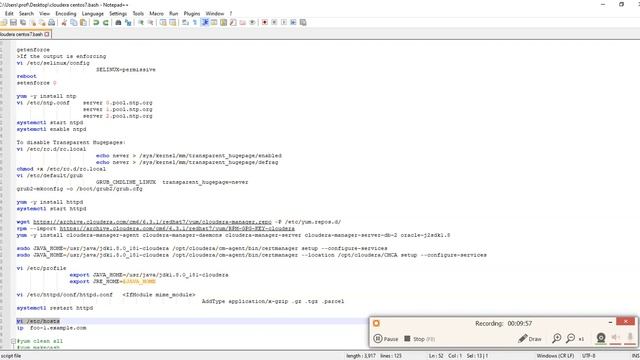
Task: Open the Function List toolbar icon
Action: 233,22
